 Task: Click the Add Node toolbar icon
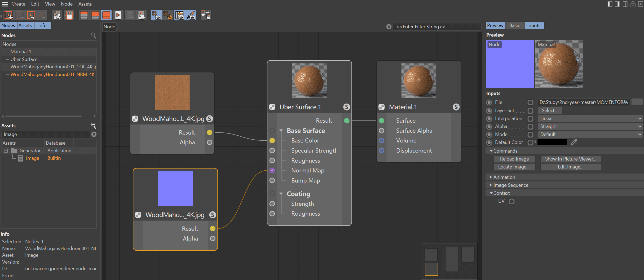tap(8, 15)
